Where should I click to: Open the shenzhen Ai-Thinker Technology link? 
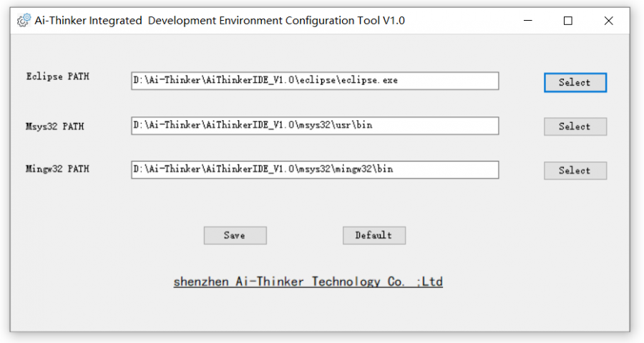coord(308,282)
